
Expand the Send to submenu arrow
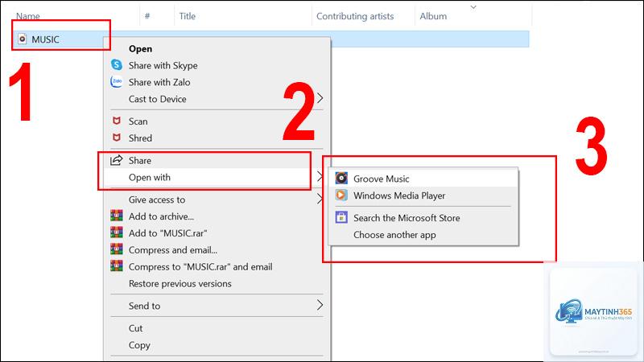[x=320, y=305]
